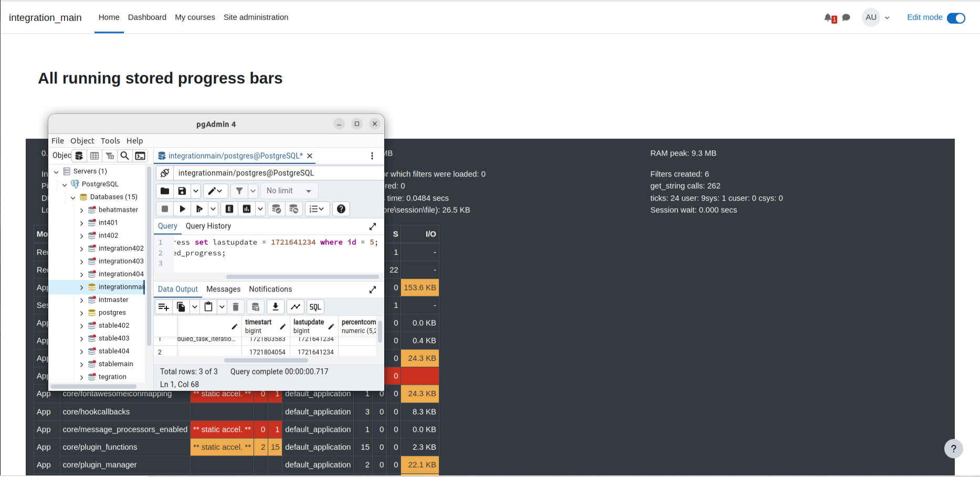The height and width of the screenshot is (477, 980).
Task: Open the query tool Help question icon
Action: coord(341,209)
